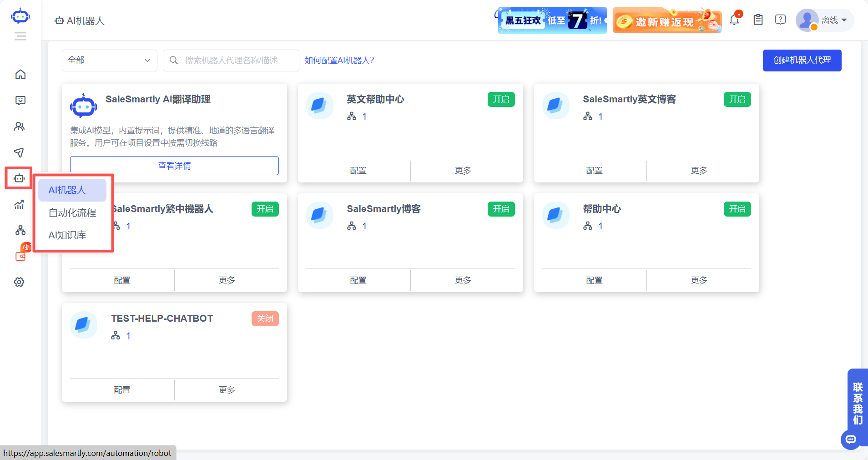Click the Black Friday discount banner
Viewport: 868px width, 460px height.
pyautogui.click(x=551, y=20)
